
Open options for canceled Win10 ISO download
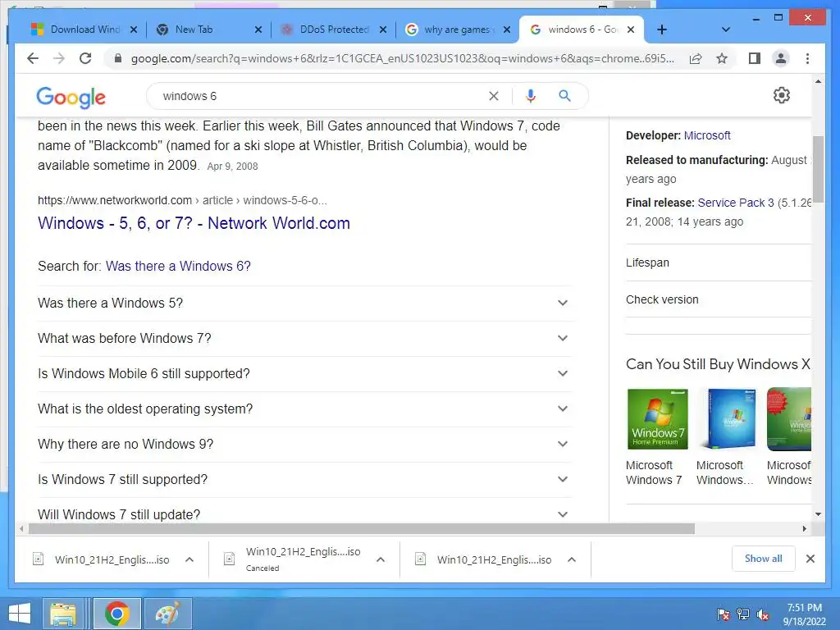pos(381,559)
